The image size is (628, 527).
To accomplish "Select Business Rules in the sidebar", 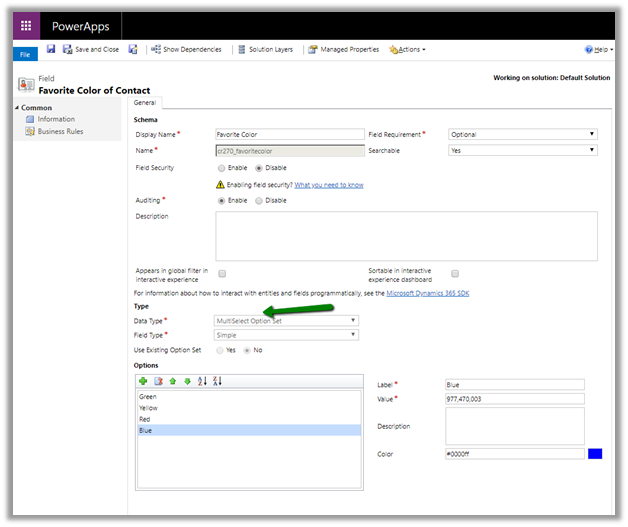I will (x=60, y=131).
